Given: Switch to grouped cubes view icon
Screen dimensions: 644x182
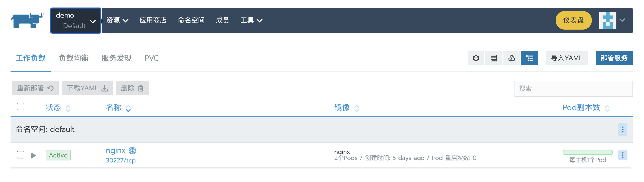Looking at the screenshot, I should 511,58.
